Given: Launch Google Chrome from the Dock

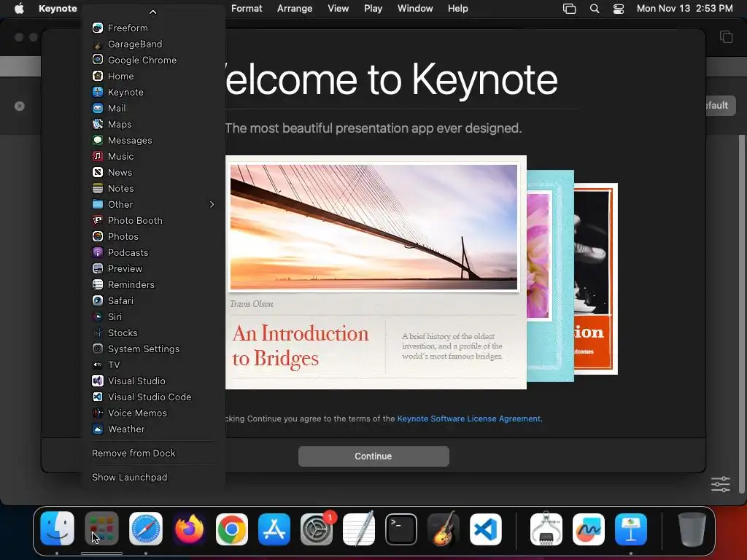Looking at the screenshot, I should (232, 529).
